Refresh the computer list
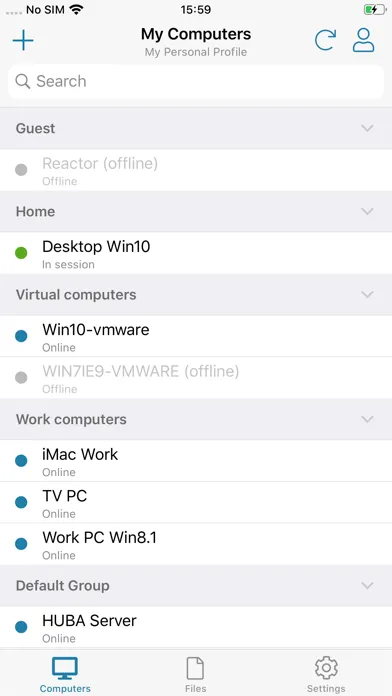The image size is (392, 696). (x=325, y=40)
